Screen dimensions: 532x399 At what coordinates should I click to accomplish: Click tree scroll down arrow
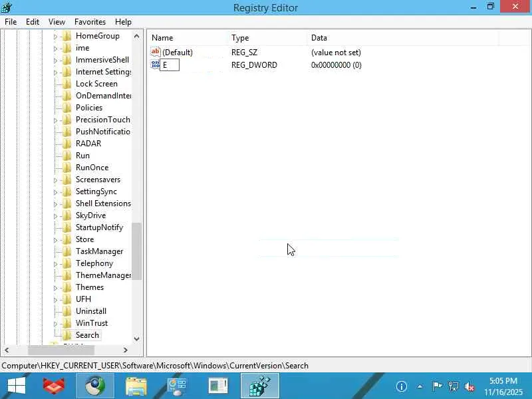(137, 338)
